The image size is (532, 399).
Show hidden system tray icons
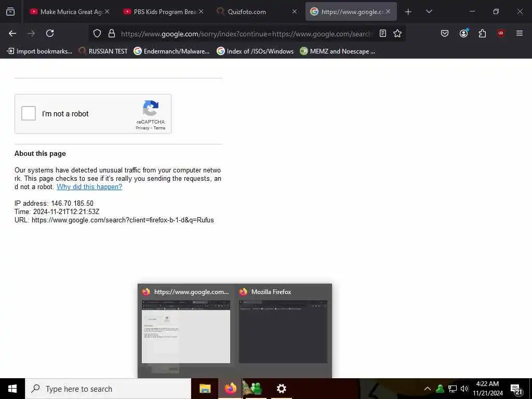pos(428,389)
